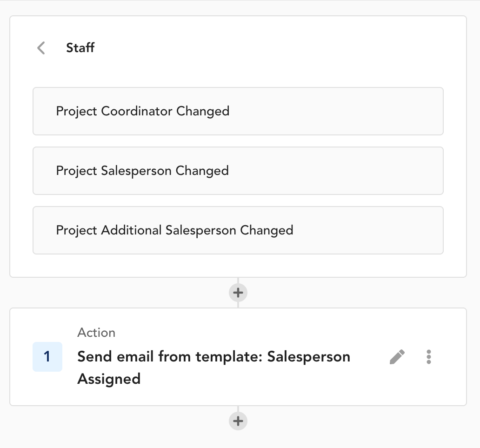This screenshot has height=448, width=480.
Task: Choose Project Additional Salesperson Changed trigger
Action: [238, 230]
